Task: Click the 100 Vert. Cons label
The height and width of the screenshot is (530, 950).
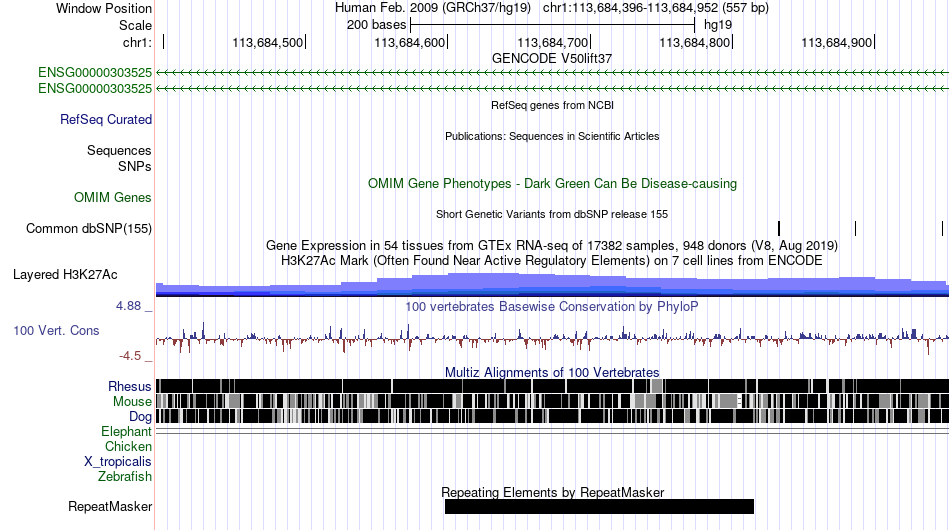Action: (56, 330)
